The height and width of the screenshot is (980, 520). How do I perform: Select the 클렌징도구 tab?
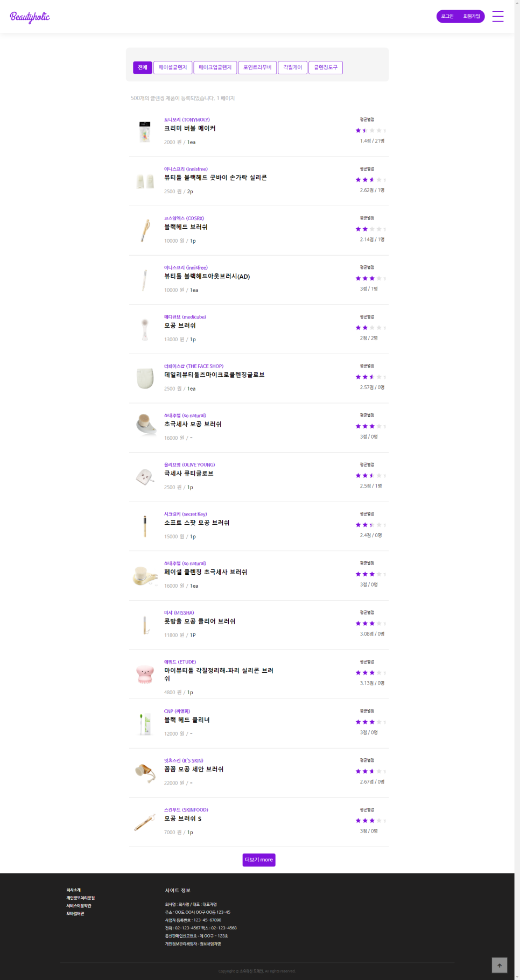point(326,67)
